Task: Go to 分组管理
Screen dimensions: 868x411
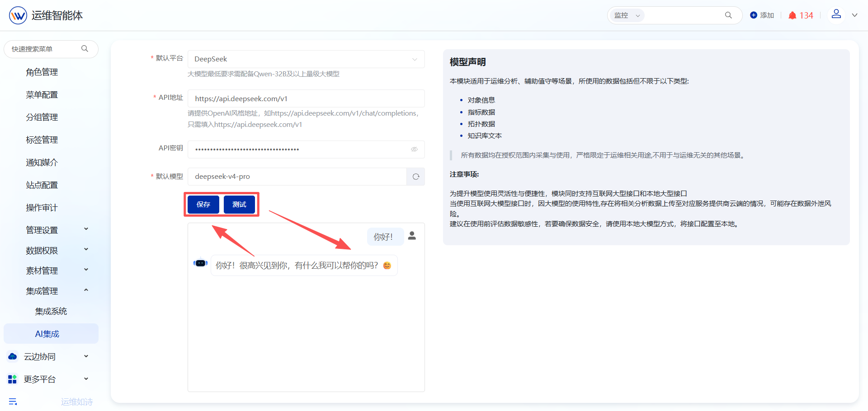Action: (x=42, y=117)
